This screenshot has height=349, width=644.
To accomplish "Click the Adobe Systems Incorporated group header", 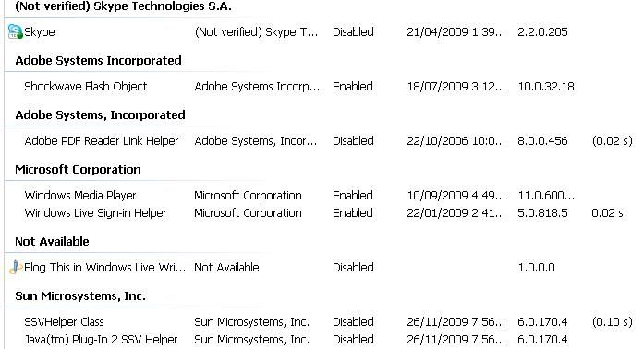I will pyautogui.click(x=98, y=60).
